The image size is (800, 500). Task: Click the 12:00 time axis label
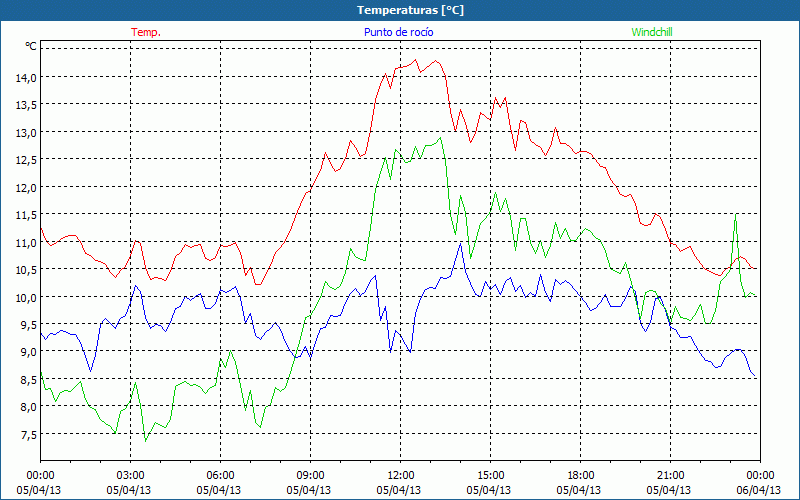point(401,476)
